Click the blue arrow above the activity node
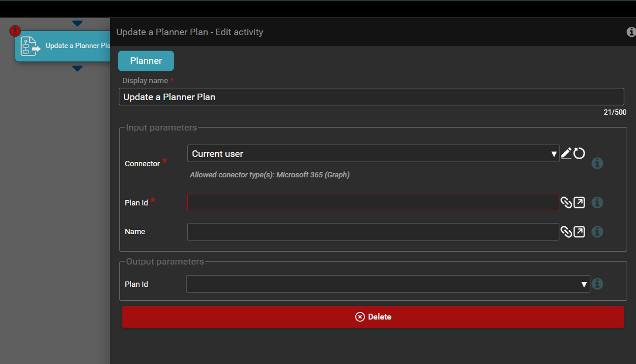The width and height of the screenshot is (636, 364). [77, 23]
